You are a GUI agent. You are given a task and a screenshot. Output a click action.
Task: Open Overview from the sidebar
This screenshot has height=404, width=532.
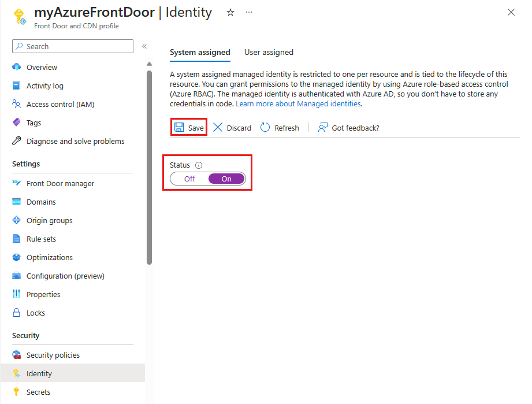click(x=42, y=67)
